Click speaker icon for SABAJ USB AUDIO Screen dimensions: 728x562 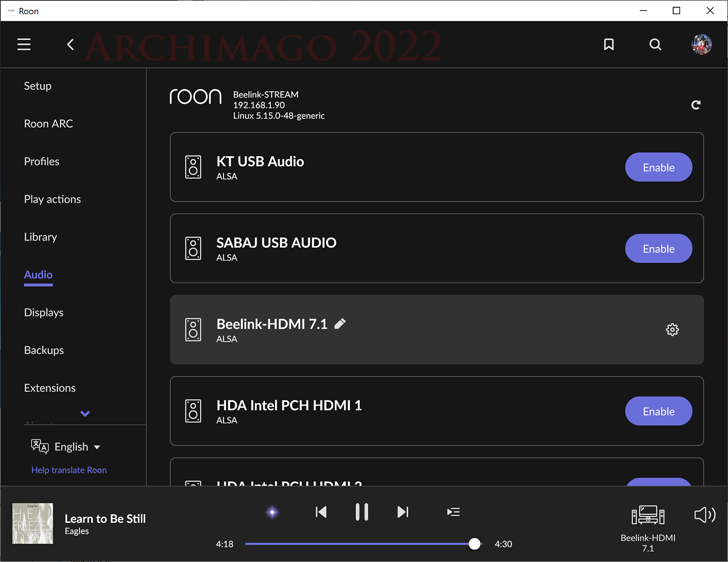[193, 248]
